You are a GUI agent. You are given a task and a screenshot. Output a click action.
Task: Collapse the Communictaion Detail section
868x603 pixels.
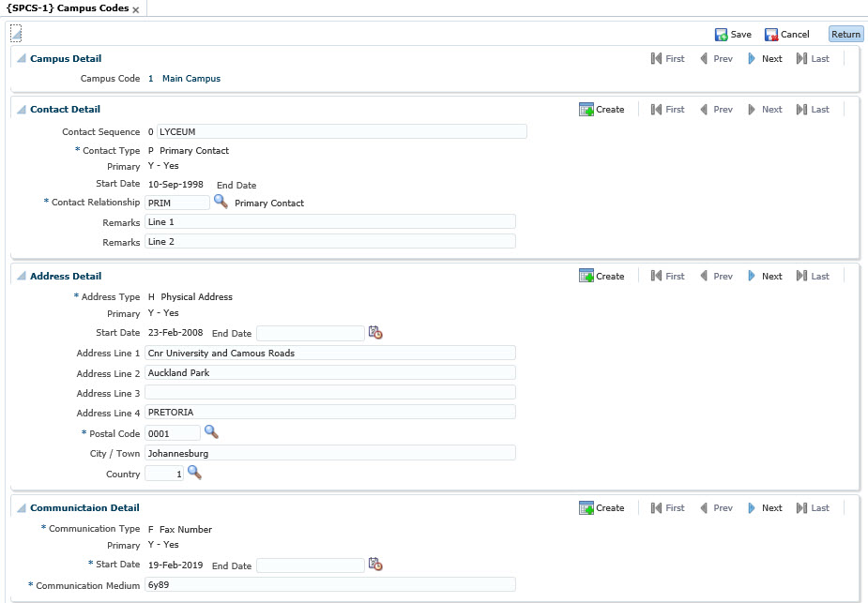(x=22, y=508)
